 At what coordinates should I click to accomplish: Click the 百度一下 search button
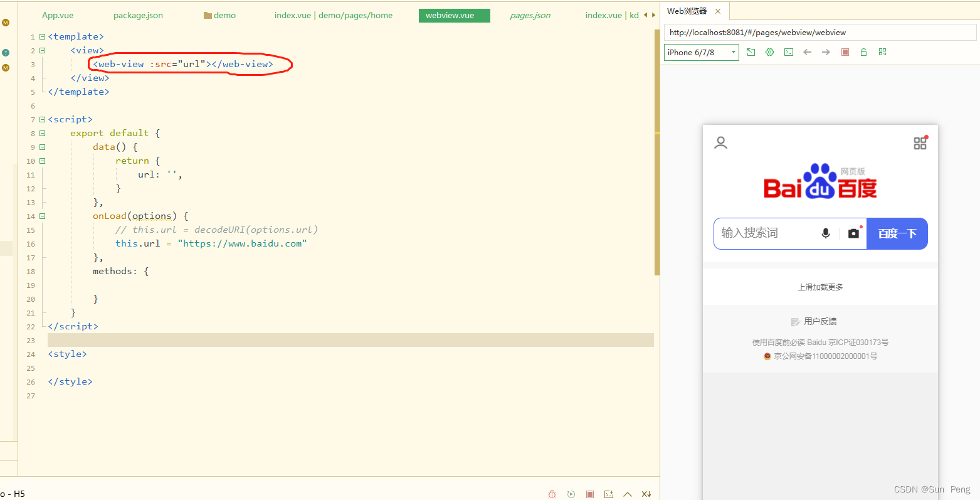(897, 233)
